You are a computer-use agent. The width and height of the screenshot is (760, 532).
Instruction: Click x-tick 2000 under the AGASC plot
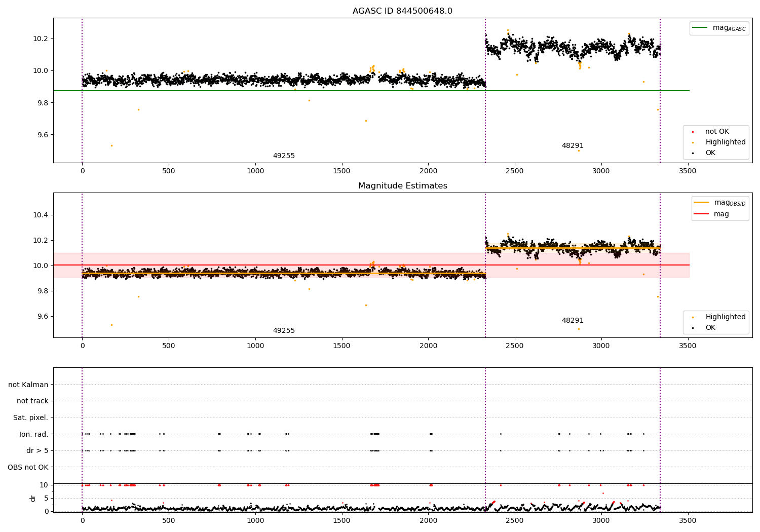429,171
